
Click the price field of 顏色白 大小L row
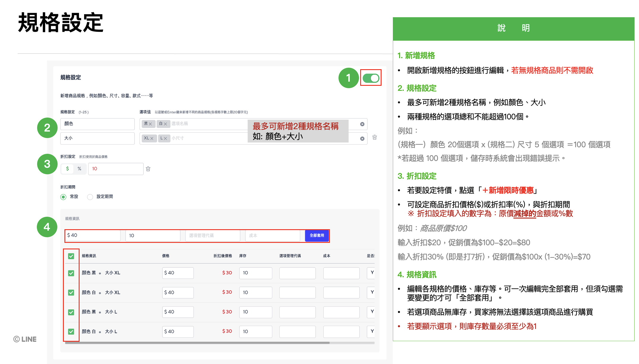178,331
